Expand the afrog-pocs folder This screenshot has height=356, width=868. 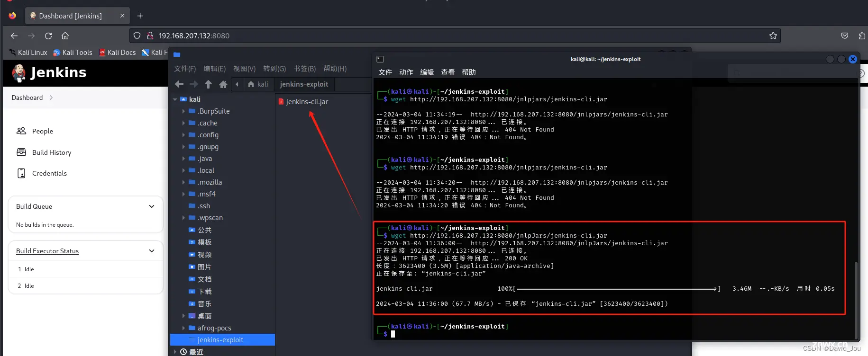[183, 328]
